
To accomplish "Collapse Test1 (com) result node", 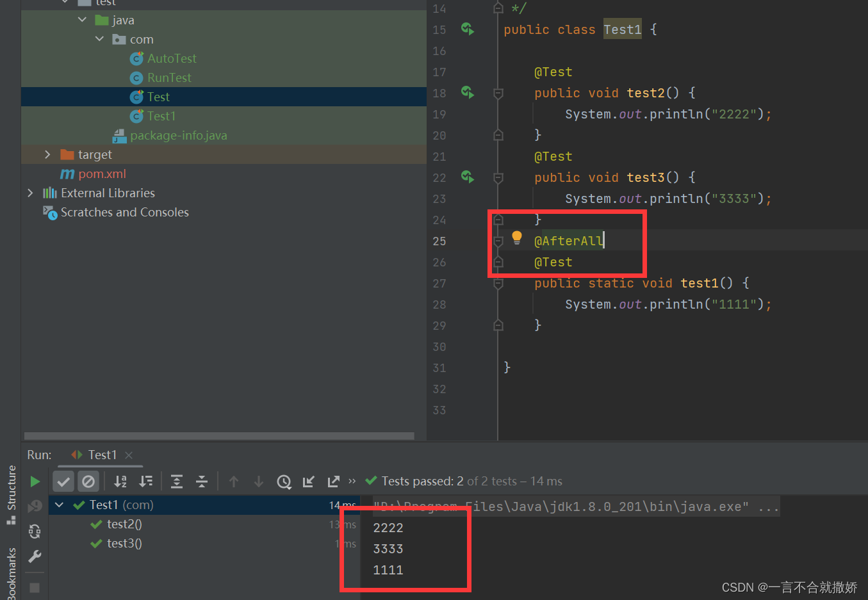I will tap(59, 505).
